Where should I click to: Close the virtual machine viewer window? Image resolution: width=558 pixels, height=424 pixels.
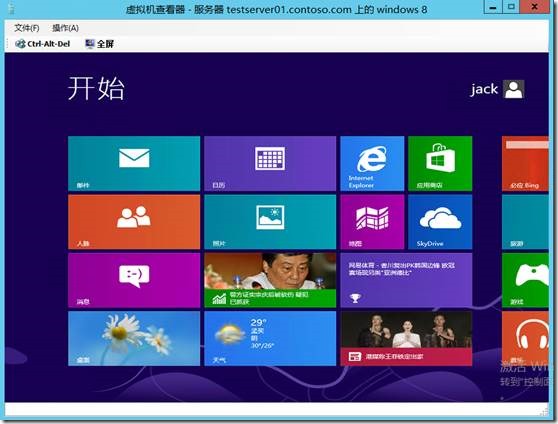[x=535, y=7]
